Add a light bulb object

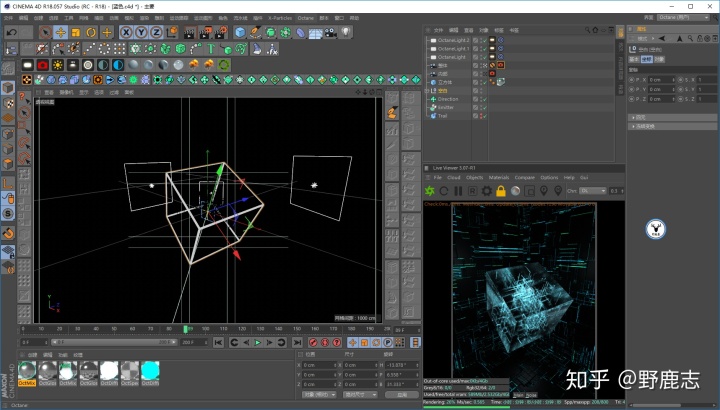[346, 32]
